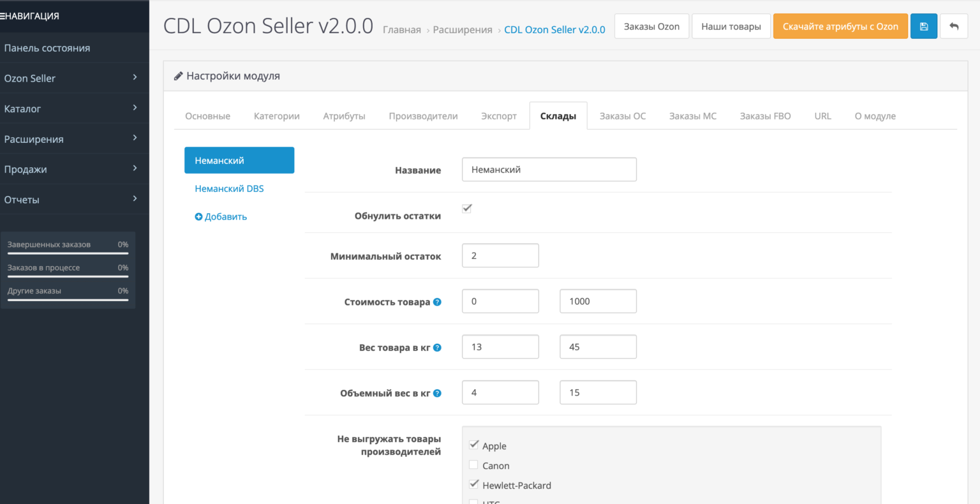The width and height of the screenshot is (980, 504).
Task: Click the Завершенных заказов progress bar
Action: (68, 253)
